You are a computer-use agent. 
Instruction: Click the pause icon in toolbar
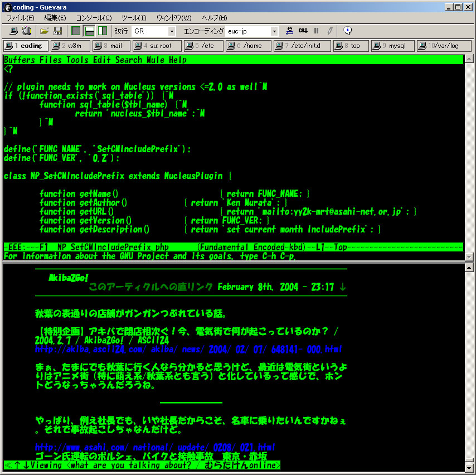(317, 31)
